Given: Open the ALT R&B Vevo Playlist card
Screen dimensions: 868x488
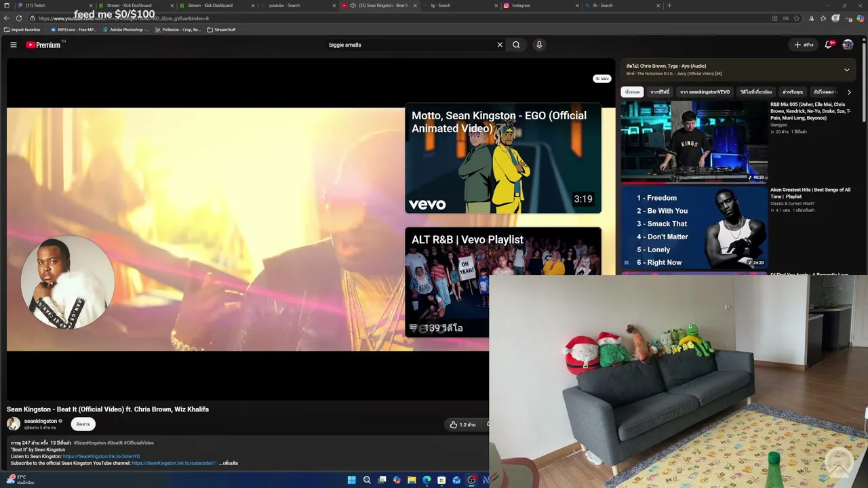Looking at the screenshot, I should coord(503,282).
